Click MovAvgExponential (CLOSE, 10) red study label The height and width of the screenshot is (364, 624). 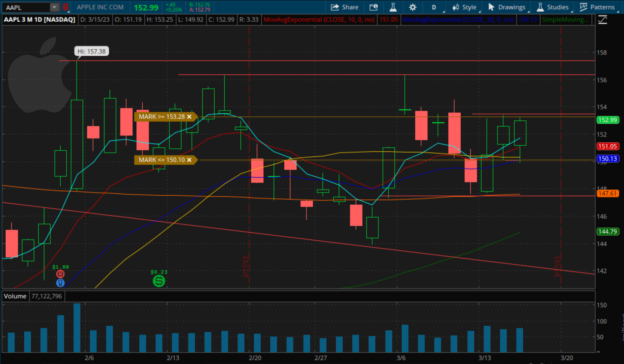(319, 19)
